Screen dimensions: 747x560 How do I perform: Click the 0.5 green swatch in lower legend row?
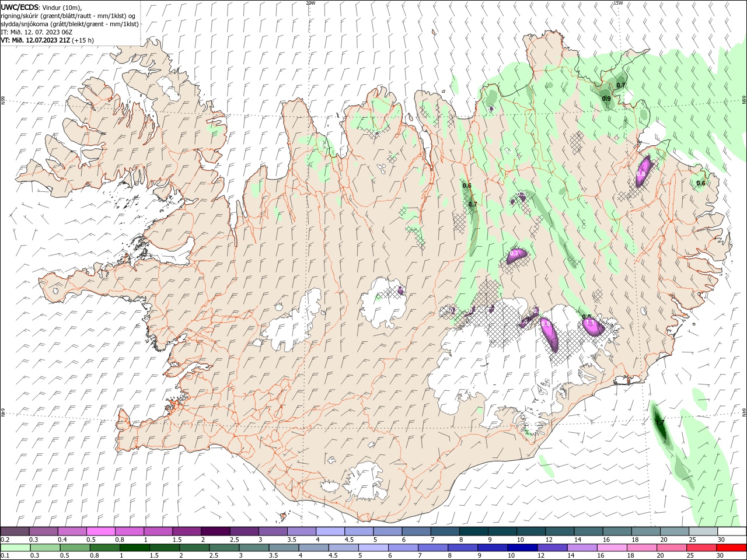(75, 547)
